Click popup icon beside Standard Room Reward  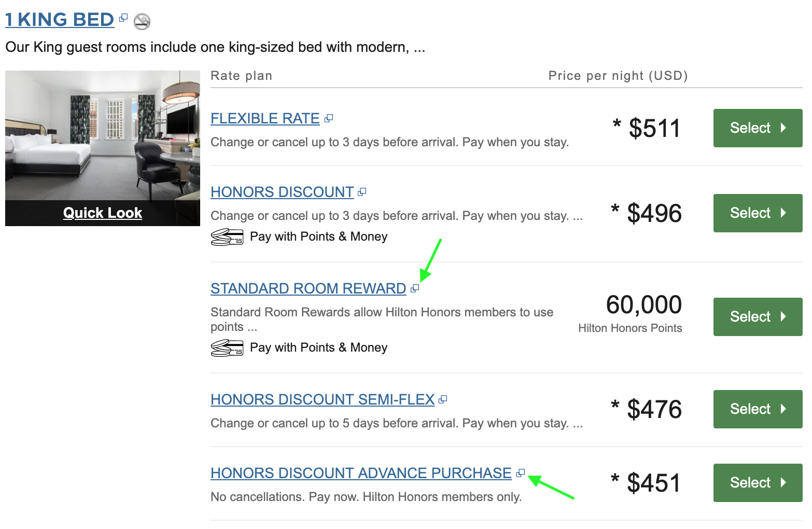pos(415,289)
